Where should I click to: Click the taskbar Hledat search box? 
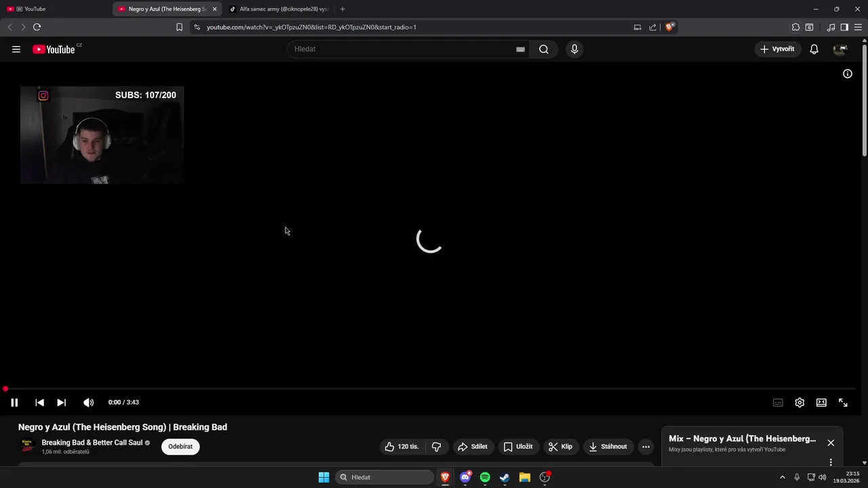click(x=385, y=477)
